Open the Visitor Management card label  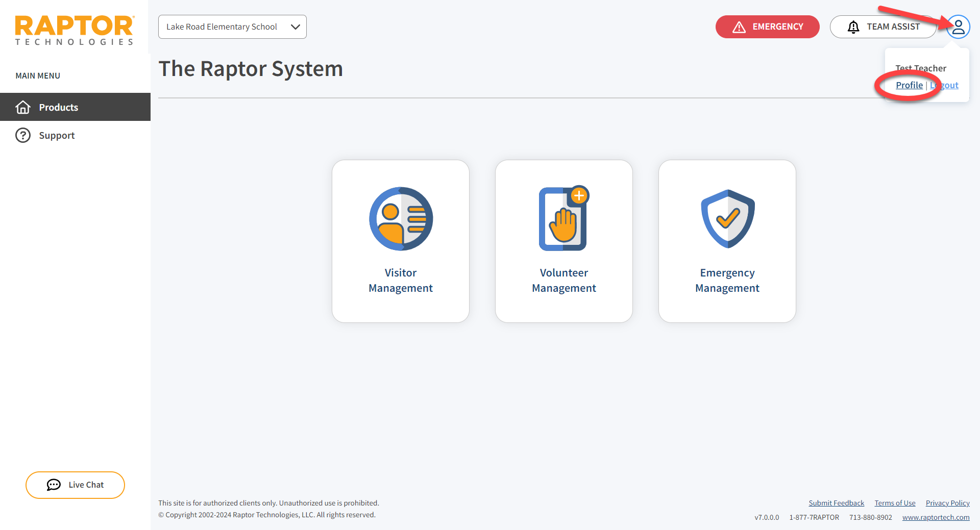[x=401, y=281]
